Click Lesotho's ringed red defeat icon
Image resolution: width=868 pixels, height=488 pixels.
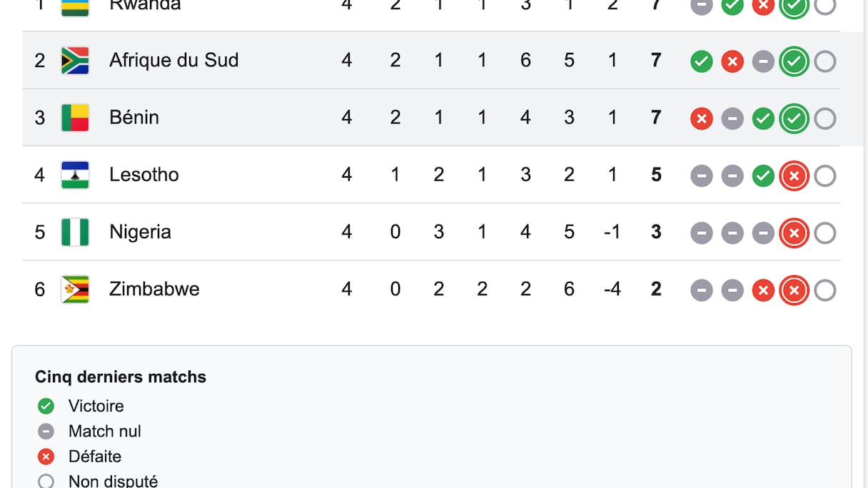point(794,176)
